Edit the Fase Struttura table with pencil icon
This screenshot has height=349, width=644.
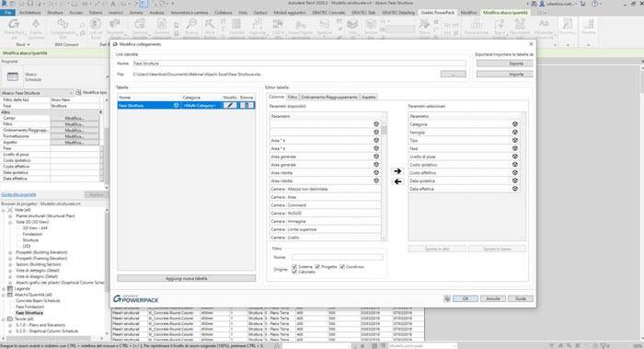(x=230, y=105)
